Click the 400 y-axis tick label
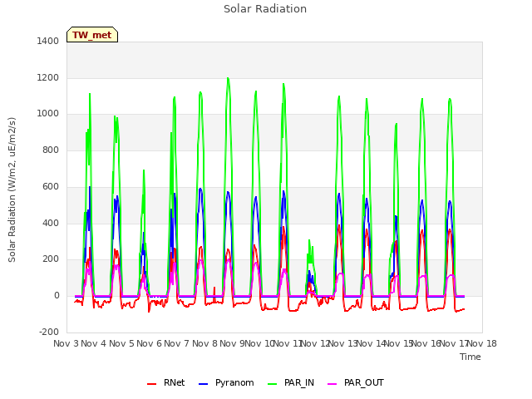532x399 pixels. (x=51, y=223)
